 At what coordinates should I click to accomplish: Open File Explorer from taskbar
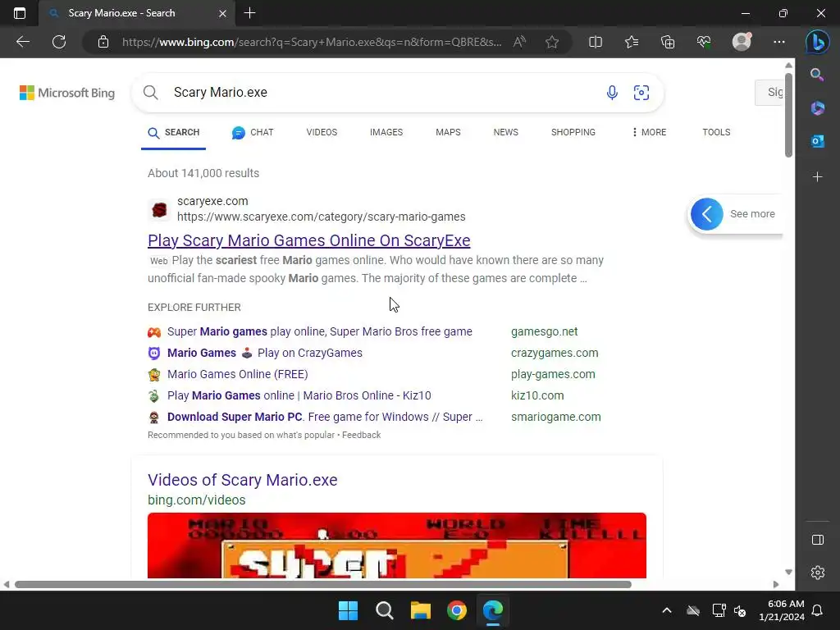click(x=421, y=610)
